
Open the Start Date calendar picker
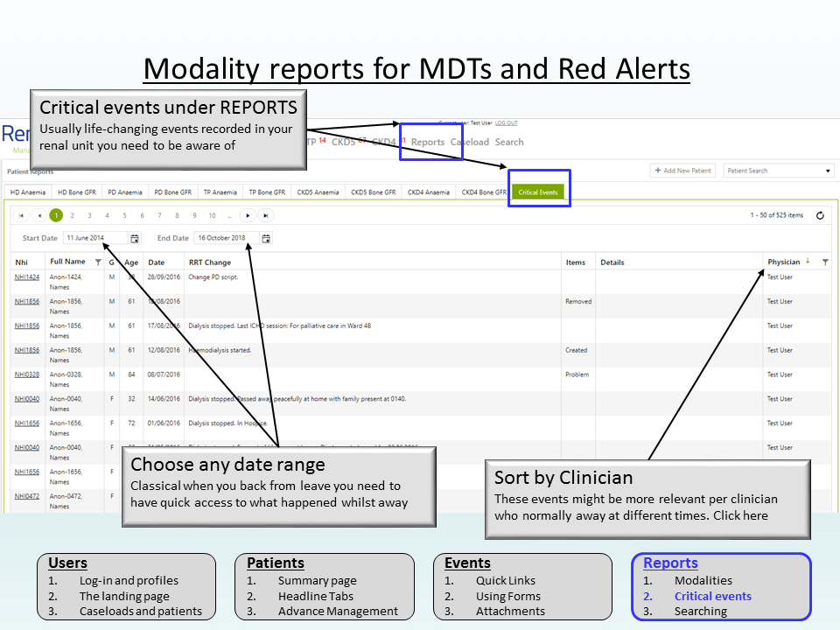pos(135,238)
